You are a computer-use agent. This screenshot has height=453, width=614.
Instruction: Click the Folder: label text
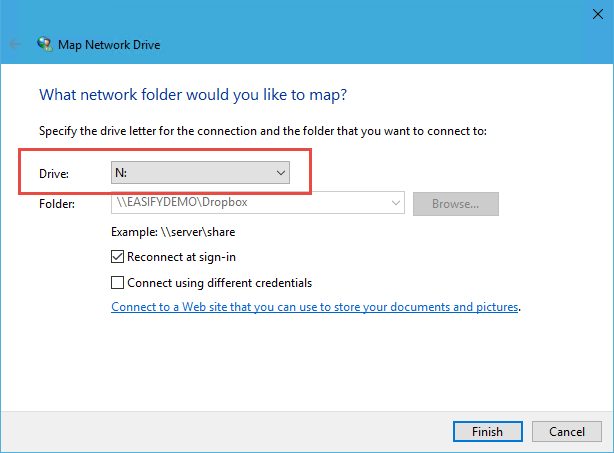pos(56,205)
